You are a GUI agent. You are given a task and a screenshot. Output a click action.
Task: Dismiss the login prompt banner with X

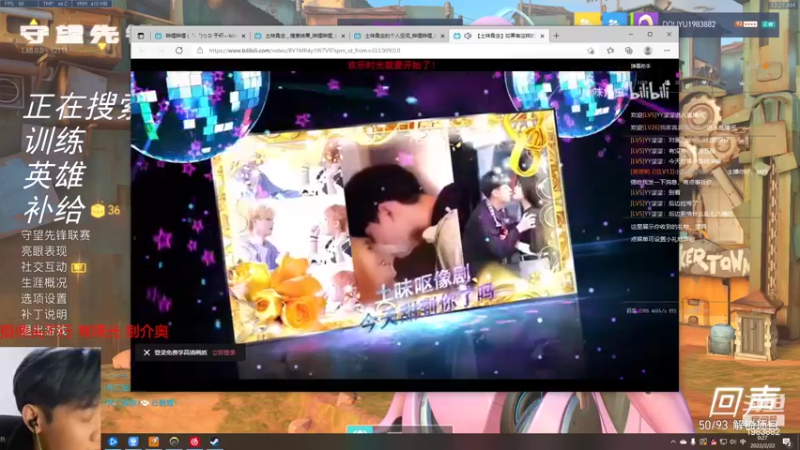(x=146, y=353)
